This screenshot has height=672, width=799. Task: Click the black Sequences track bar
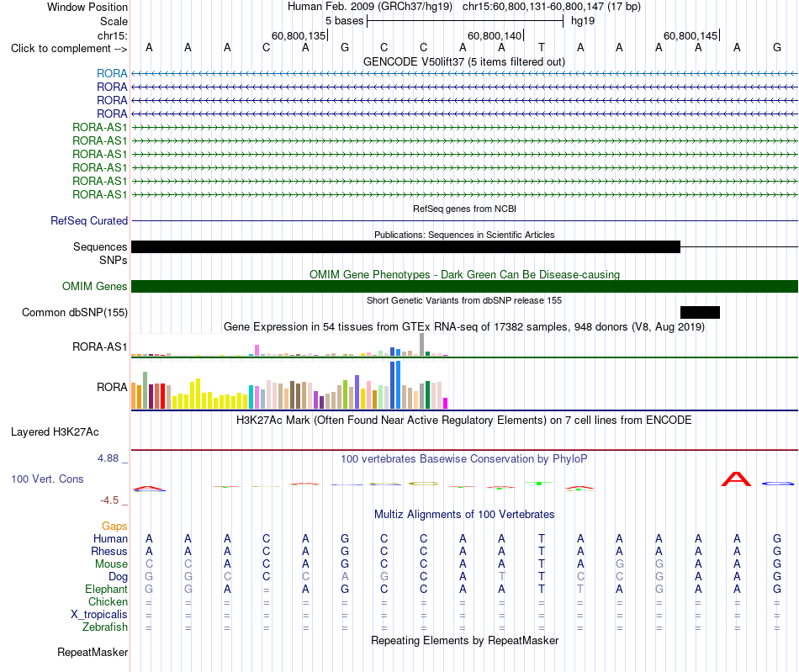pos(405,247)
